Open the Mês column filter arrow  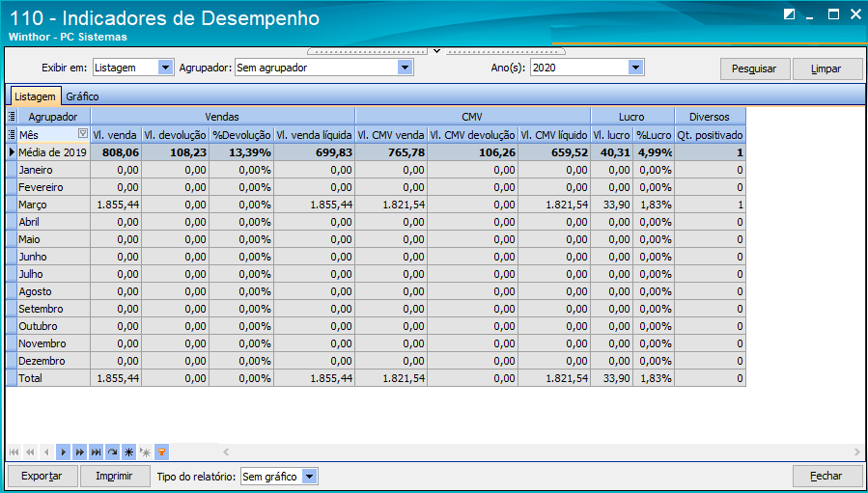click(83, 133)
